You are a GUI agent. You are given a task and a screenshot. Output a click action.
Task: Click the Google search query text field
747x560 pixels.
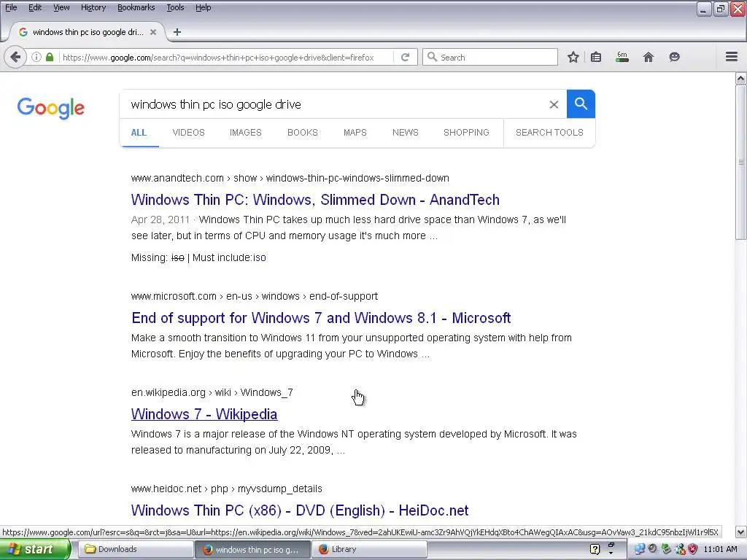333,104
